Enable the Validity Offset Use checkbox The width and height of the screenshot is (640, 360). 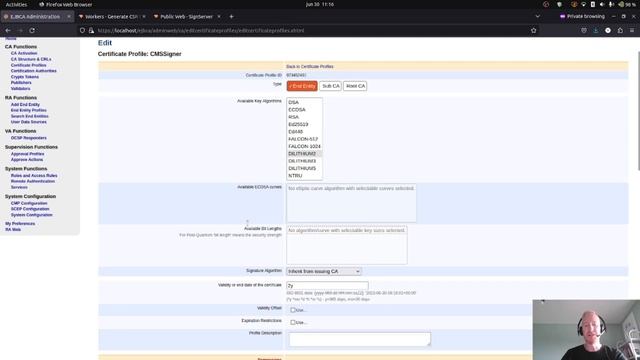(x=293, y=310)
